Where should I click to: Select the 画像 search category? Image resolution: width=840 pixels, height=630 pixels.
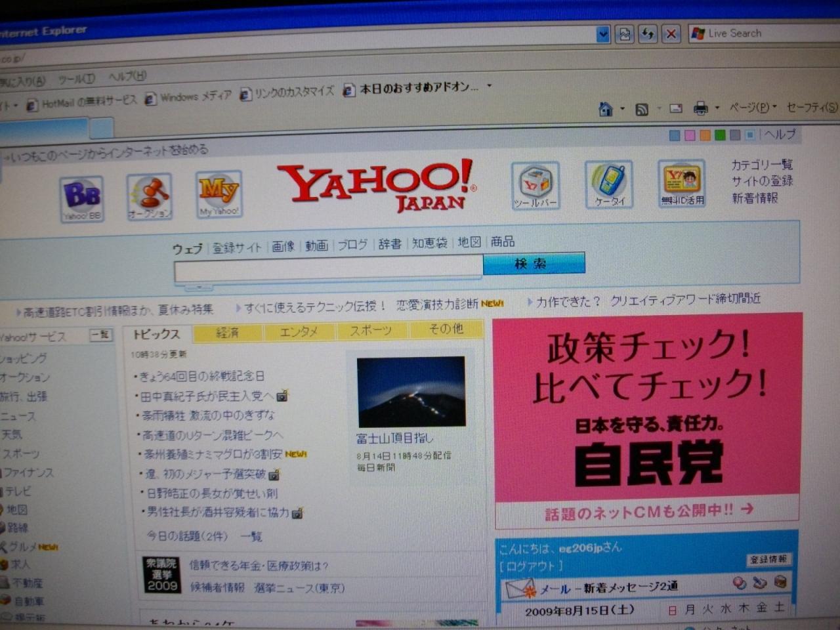tap(283, 246)
